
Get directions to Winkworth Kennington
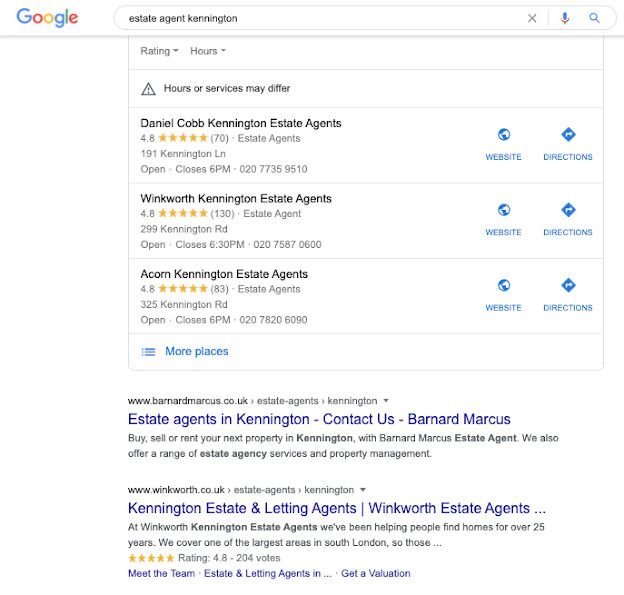pyautogui.click(x=568, y=219)
